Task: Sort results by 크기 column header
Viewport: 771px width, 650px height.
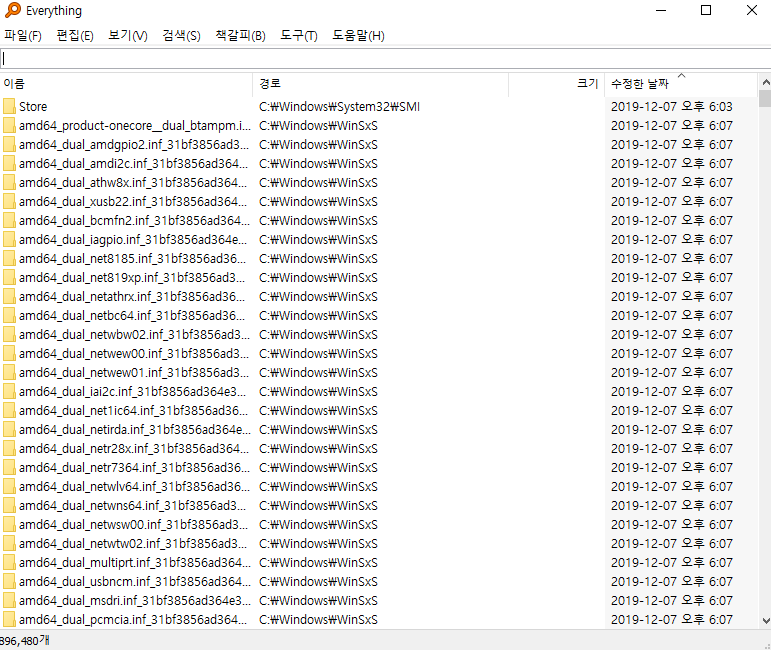Action: (557, 84)
